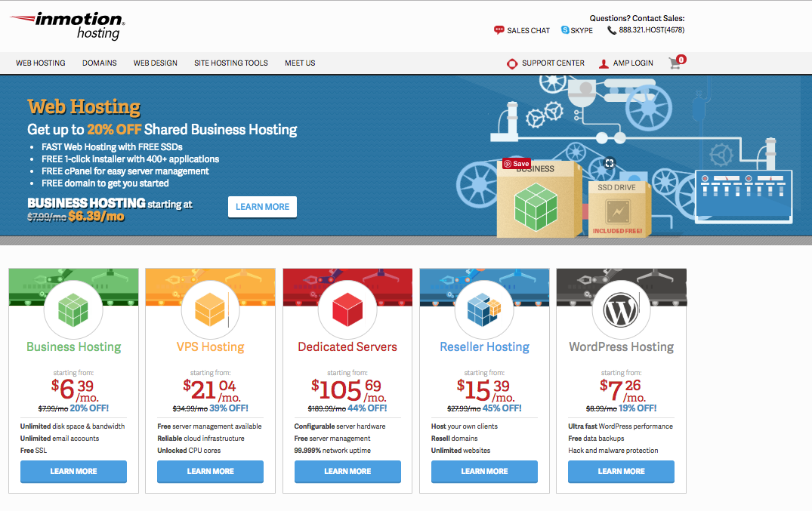Image resolution: width=812 pixels, height=511 pixels.
Task: Open Sales Chat bubble icon
Action: pos(499,30)
